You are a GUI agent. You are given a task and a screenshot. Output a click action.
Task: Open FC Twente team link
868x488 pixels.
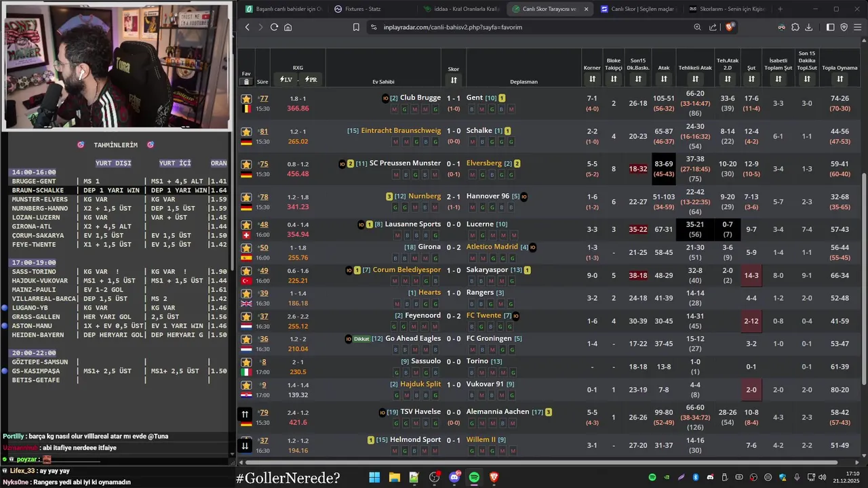(x=484, y=315)
